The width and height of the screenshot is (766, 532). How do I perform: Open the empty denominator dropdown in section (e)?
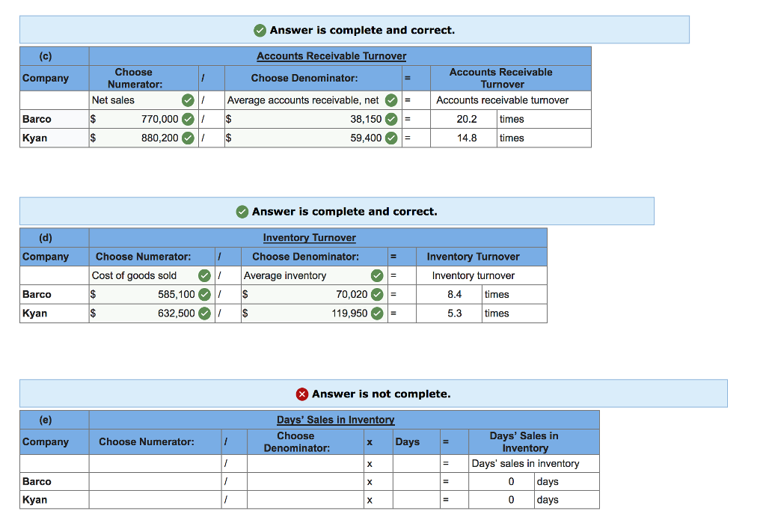[305, 464]
